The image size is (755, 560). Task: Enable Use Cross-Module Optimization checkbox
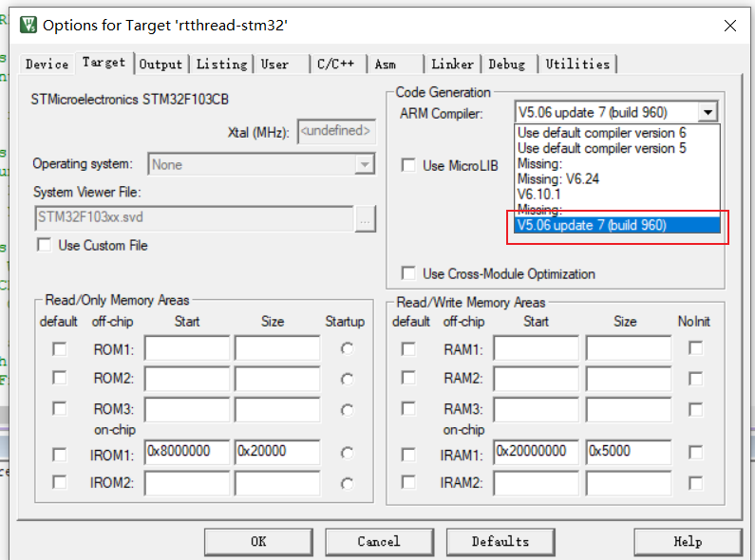[x=408, y=273]
